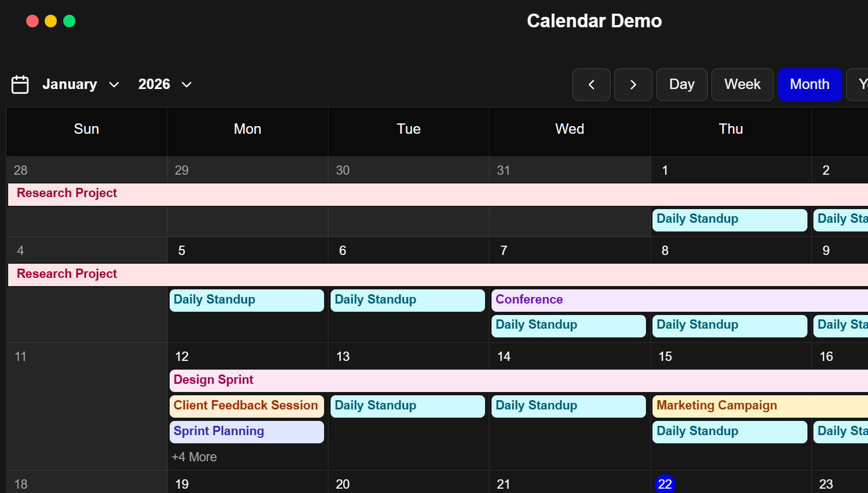Open the Conference event
The image size is (868, 493).
click(680, 300)
